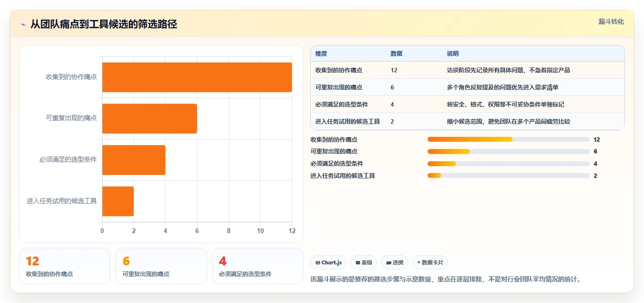Click table data value 12
Image resolution: width=644 pixels, height=303 pixels.
pyautogui.click(x=394, y=70)
